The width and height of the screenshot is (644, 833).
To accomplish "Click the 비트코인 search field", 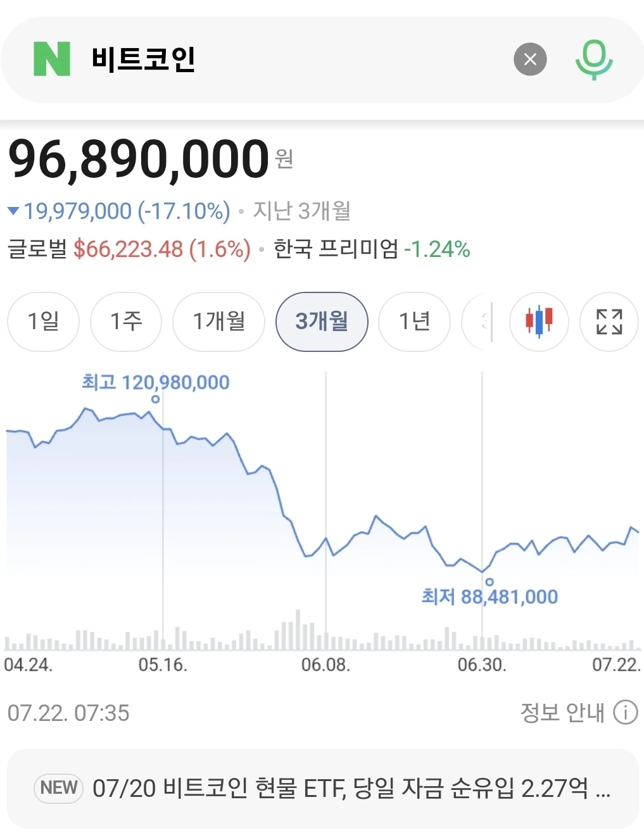I will (298, 59).
